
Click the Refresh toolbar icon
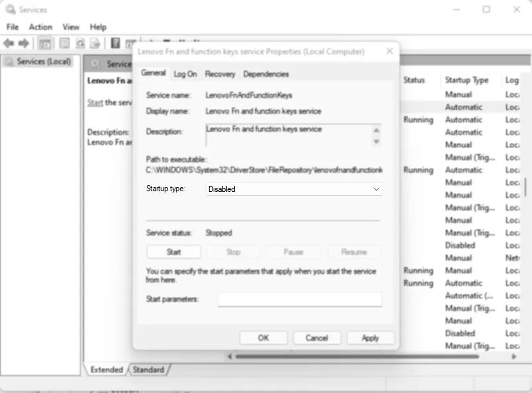click(80, 43)
